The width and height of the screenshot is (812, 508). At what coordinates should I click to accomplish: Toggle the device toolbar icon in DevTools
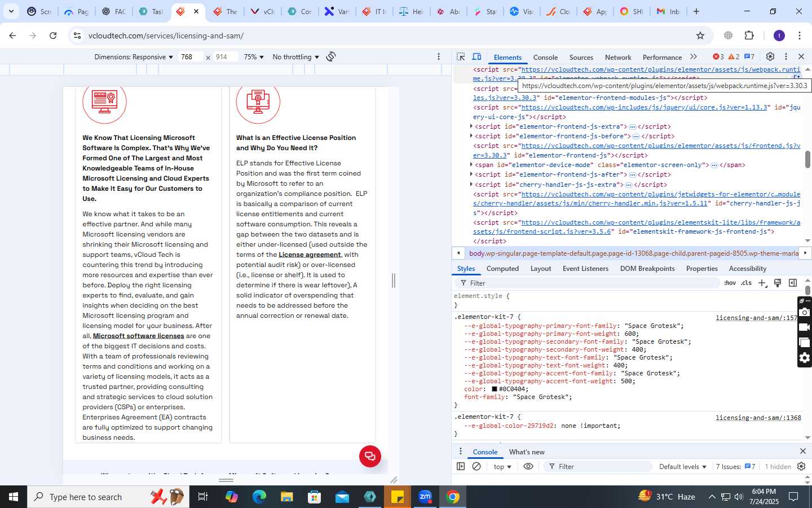point(476,57)
